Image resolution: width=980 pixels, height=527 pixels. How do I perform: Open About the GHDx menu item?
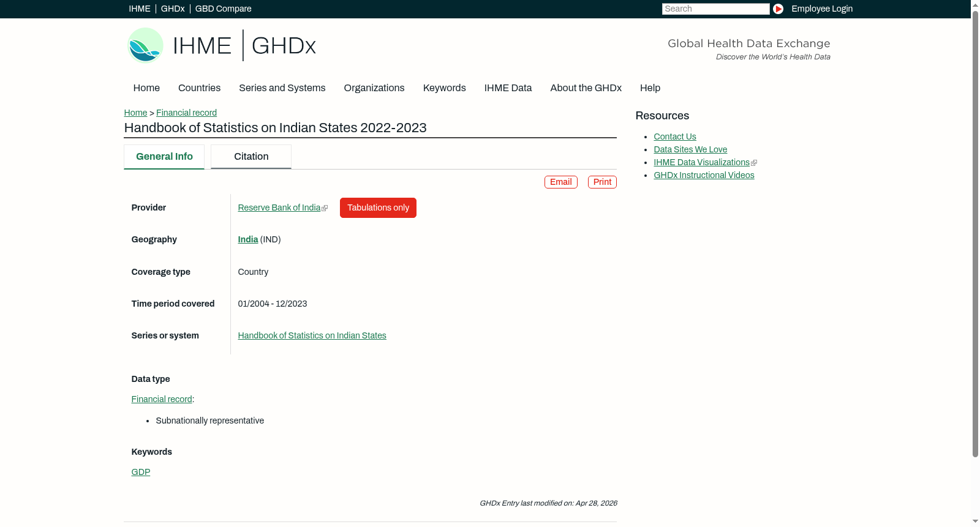pos(586,88)
